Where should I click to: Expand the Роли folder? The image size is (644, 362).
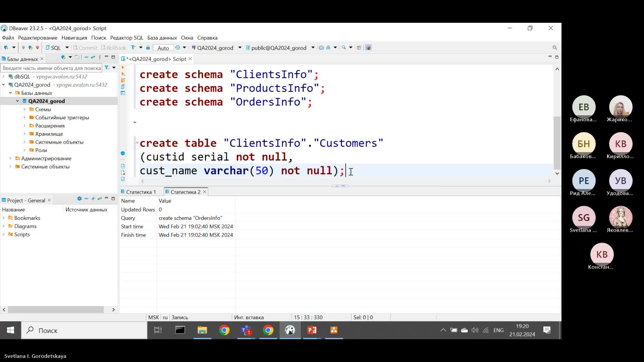24,150
